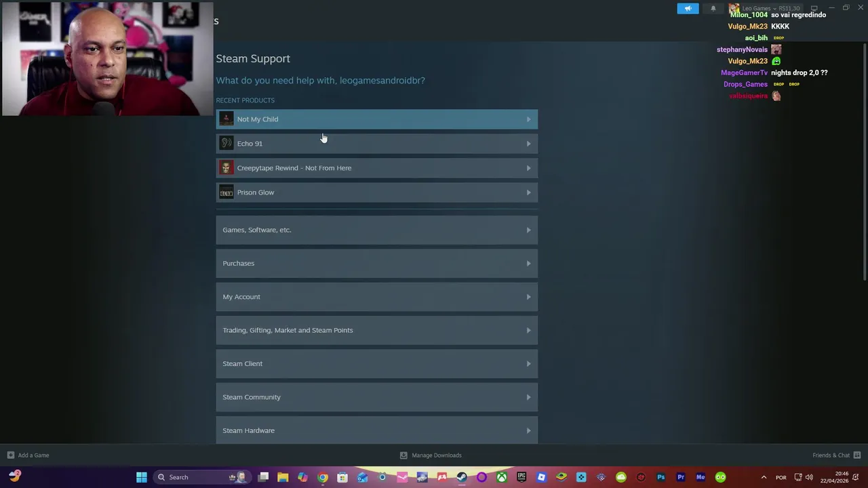
Task: Open Manage Downloads in the footer
Action: 431,455
